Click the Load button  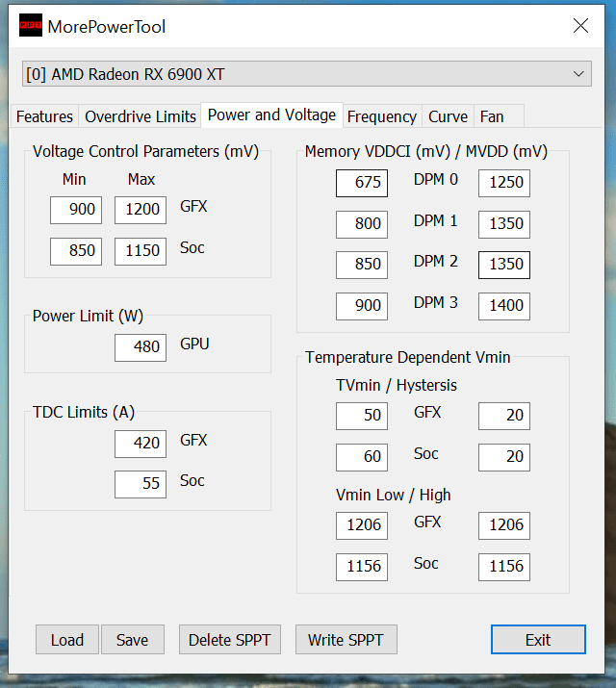[x=67, y=640]
